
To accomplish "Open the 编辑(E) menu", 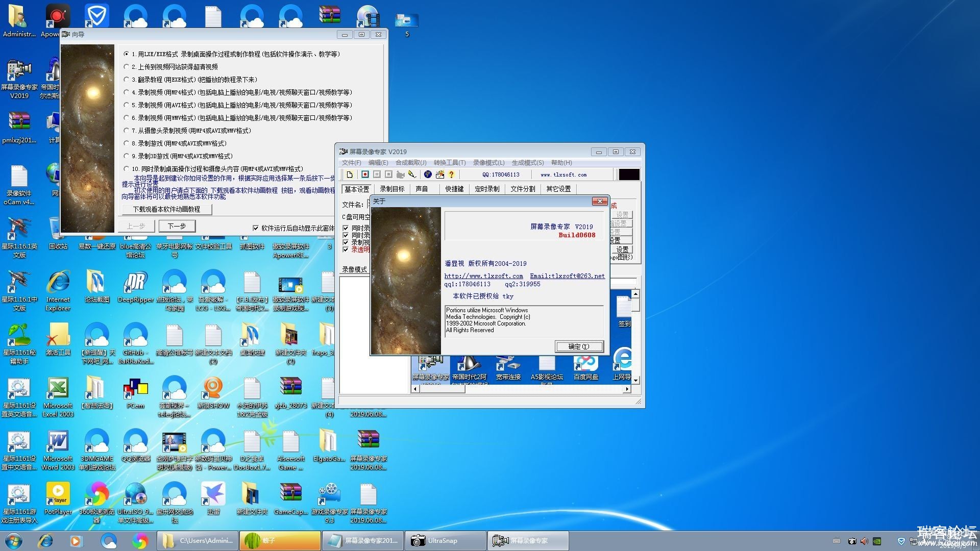I will click(x=378, y=163).
